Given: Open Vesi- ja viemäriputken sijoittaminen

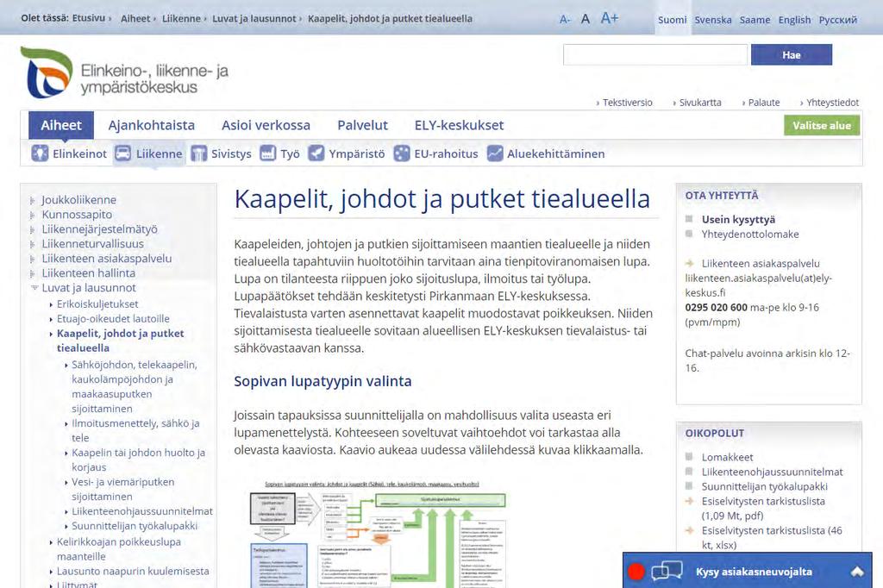Looking at the screenshot, I should [122, 490].
